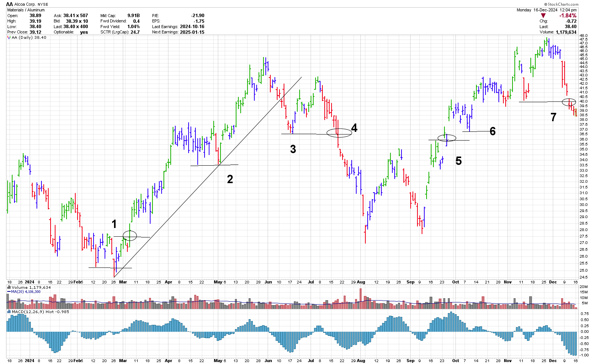Click the 0.00 MACD axis label
595x364 pixels.
585,332
